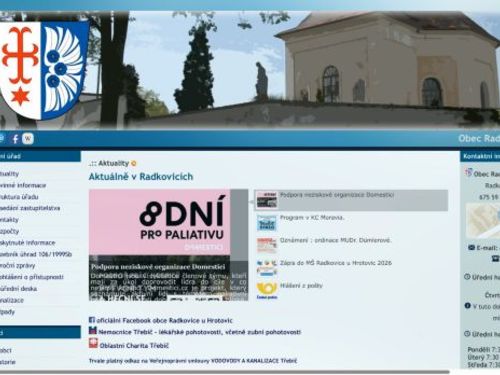Click the ':: Aktuality' section label
Viewport: 500px width, 375px height.
[x=109, y=163]
